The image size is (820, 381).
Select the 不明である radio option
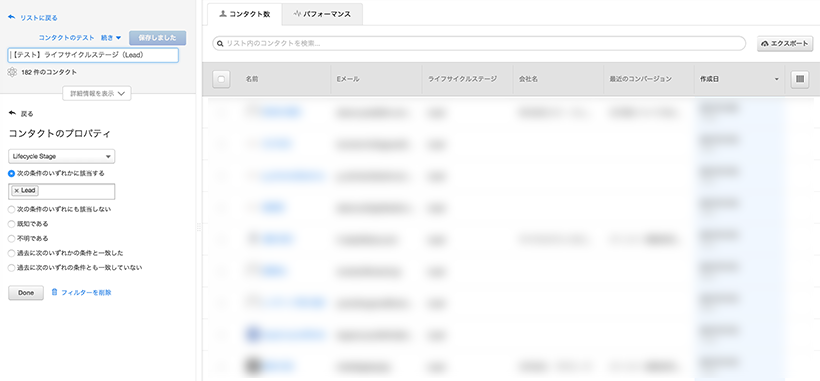(12, 238)
